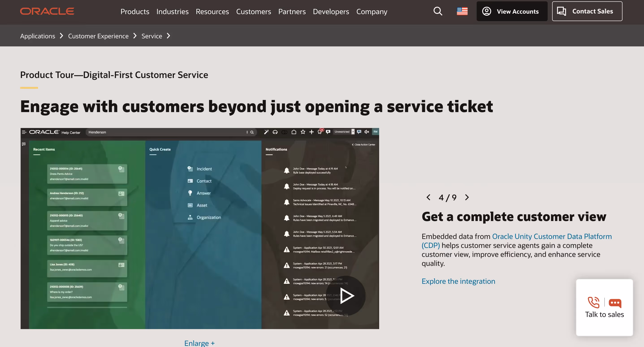The width and height of the screenshot is (644, 347).
Task: Open recent item 160907-000346 ship outside US
Action: click(x=87, y=245)
